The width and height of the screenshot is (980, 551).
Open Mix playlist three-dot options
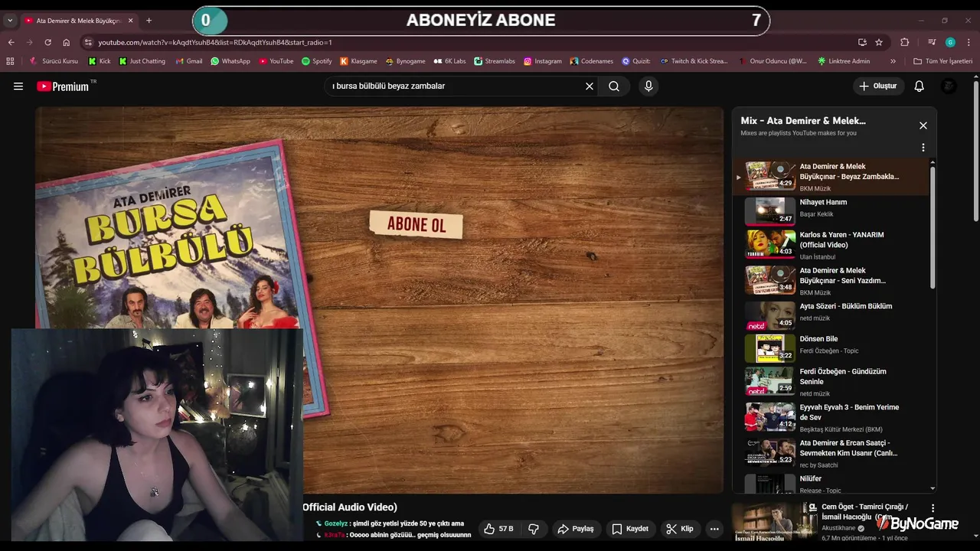tap(923, 147)
